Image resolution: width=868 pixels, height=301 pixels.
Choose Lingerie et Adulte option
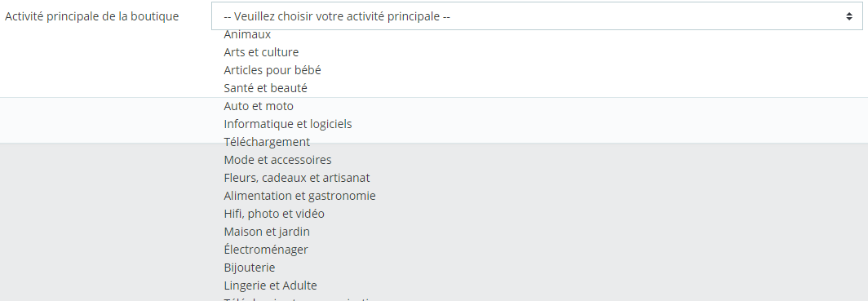pos(270,286)
